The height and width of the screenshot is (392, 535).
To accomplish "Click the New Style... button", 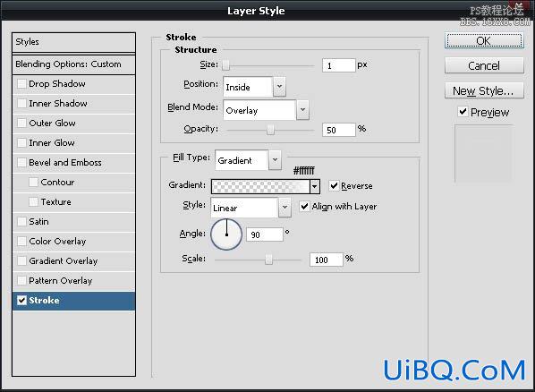I will (484, 90).
